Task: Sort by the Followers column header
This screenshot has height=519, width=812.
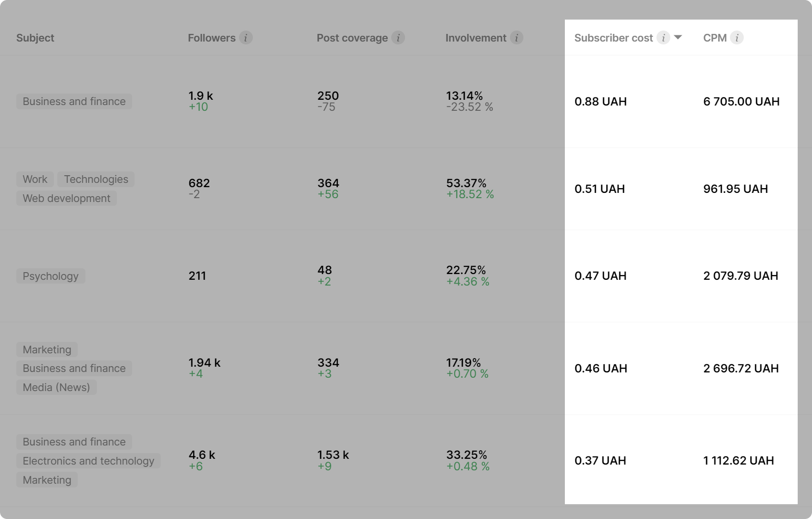Action: coord(211,38)
